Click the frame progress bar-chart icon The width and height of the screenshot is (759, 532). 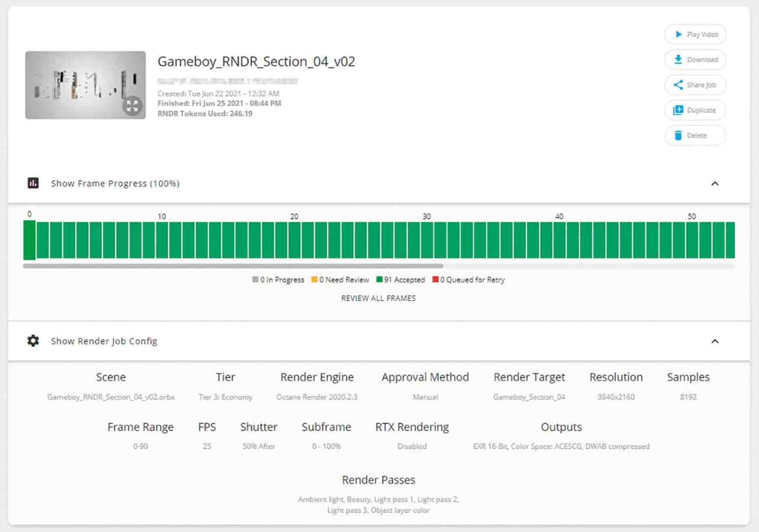pos(33,183)
